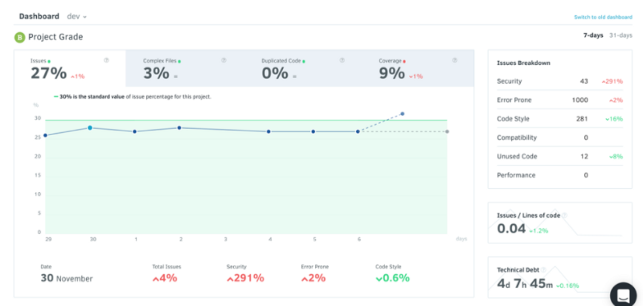Click the Coverage metric help icon
Screen dimensions: 644x306
[453, 59]
